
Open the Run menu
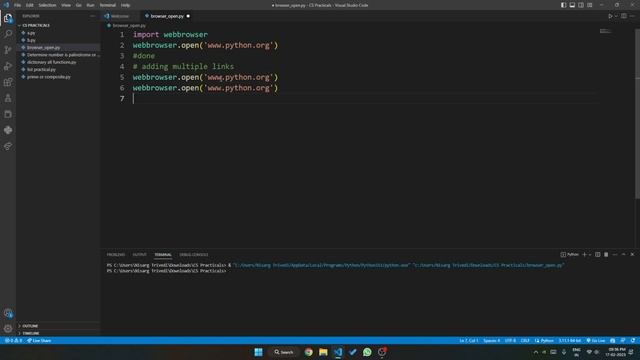point(90,5)
